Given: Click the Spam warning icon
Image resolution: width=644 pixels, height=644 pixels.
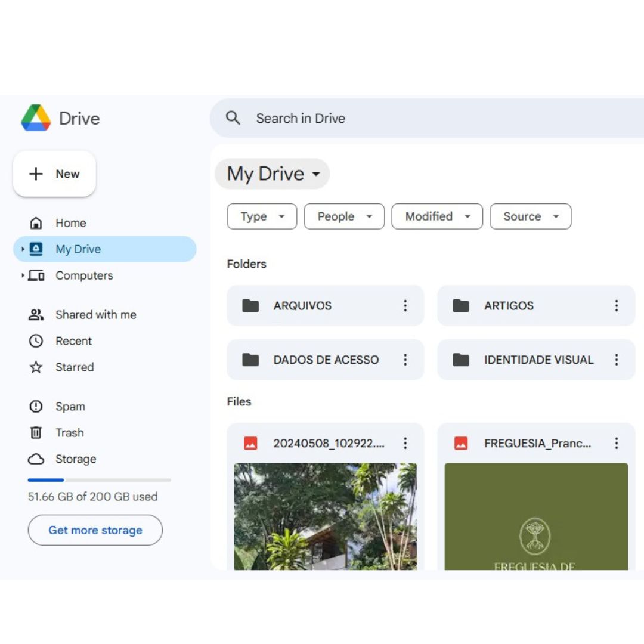Looking at the screenshot, I should (36, 406).
